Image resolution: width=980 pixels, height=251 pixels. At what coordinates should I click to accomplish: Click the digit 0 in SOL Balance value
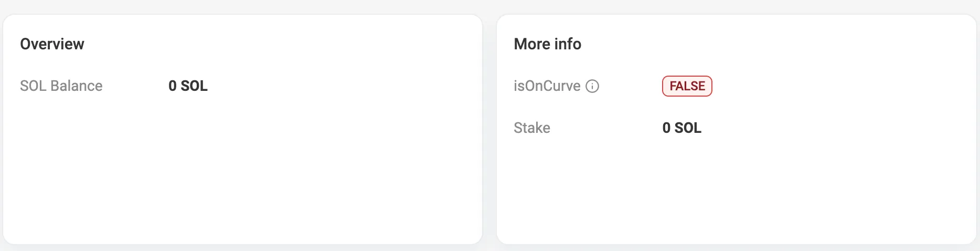pyautogui.click(x=172, y=86)
